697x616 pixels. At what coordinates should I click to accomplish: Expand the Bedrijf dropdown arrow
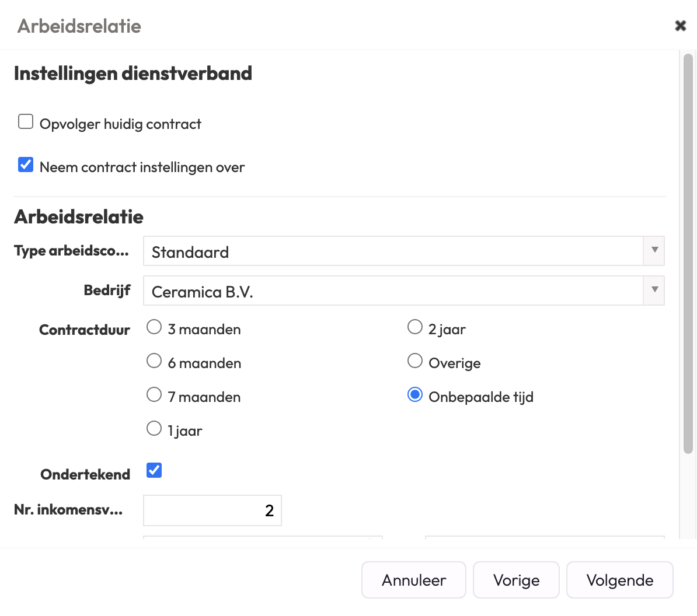tap(654, 290)
